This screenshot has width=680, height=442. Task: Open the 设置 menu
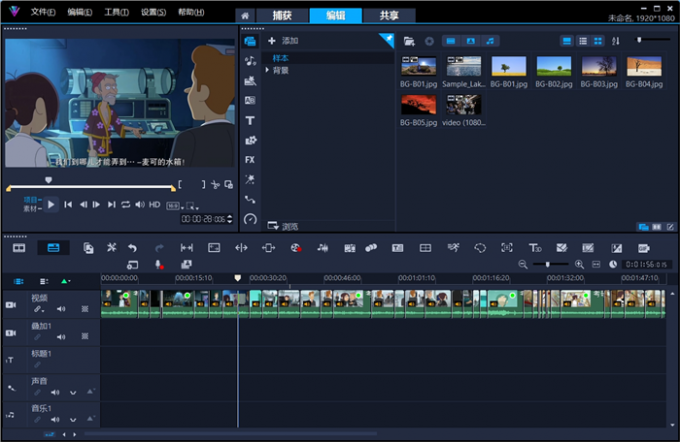pos(154,12)
